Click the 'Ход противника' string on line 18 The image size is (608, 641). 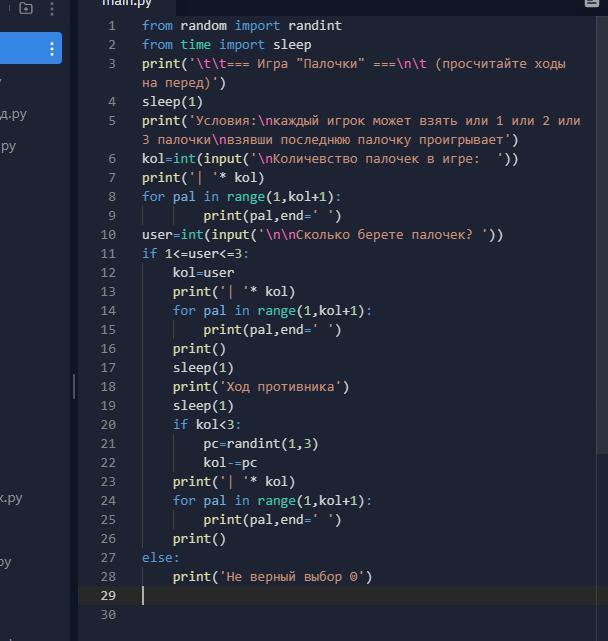pyautogui.click(x=280, y=387)
